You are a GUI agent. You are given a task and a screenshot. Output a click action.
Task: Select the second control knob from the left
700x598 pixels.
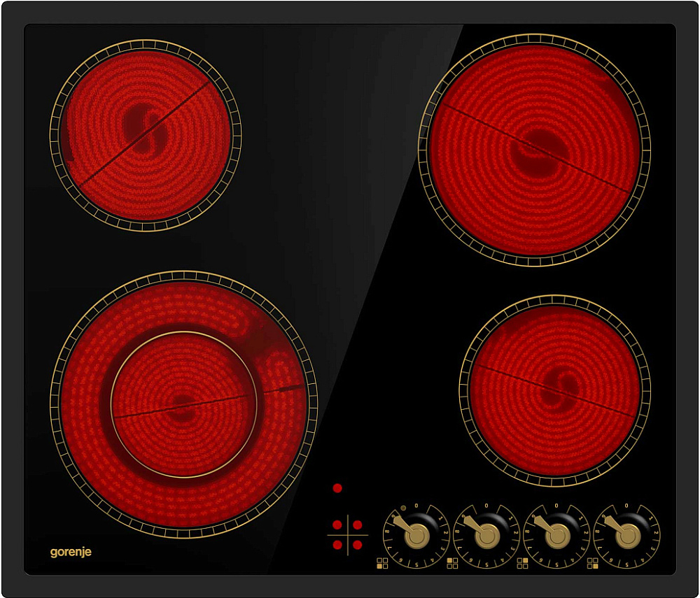pos(486,536)
